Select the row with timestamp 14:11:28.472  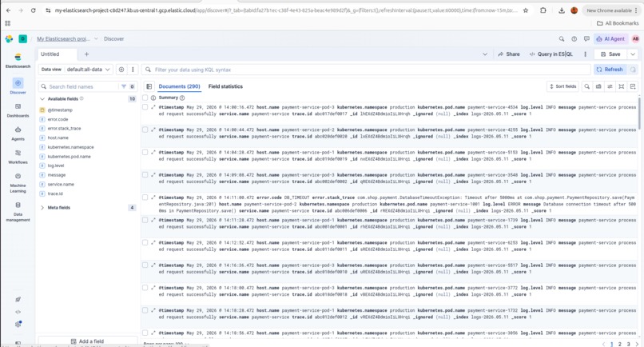[145, 220]
